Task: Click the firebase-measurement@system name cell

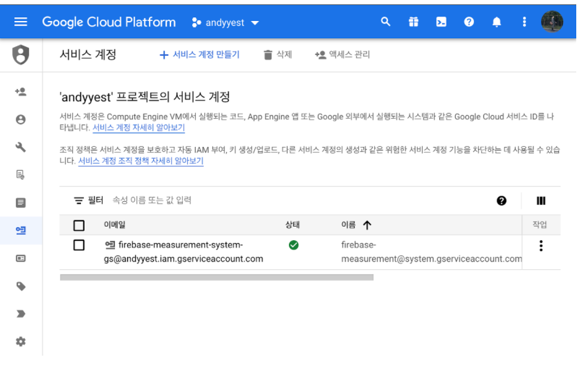Action: coord(431,252)
